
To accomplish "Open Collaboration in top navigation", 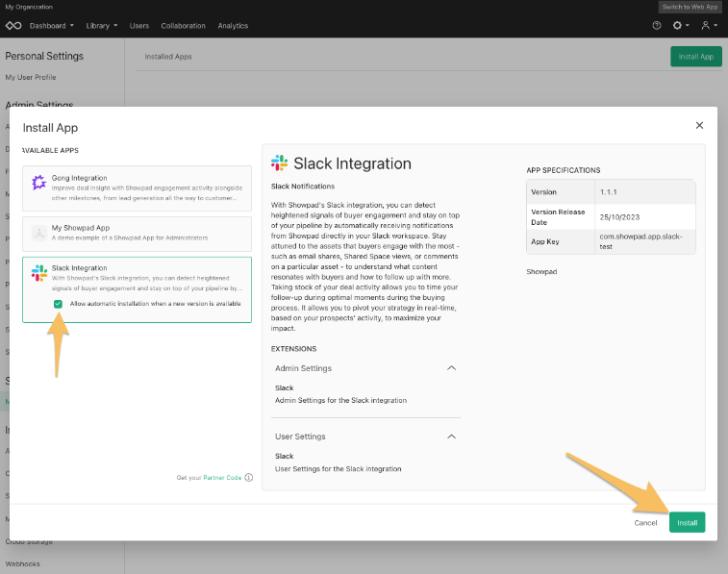I will click(183, 26).
